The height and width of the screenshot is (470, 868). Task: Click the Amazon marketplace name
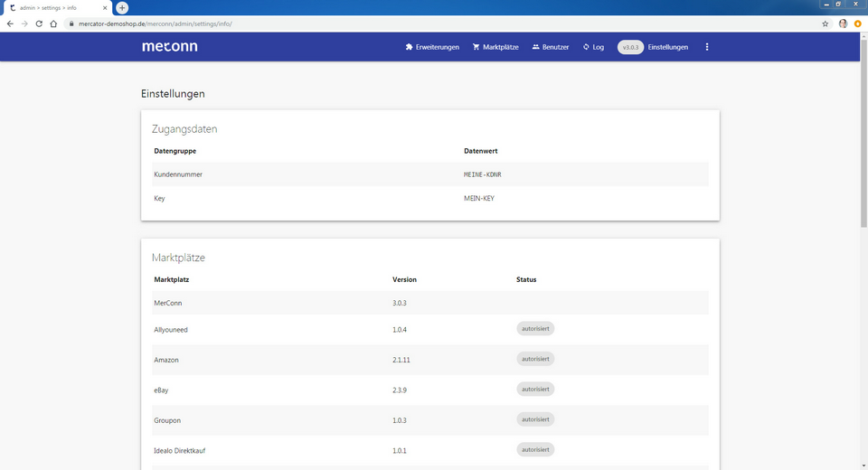tap(166, 360)
